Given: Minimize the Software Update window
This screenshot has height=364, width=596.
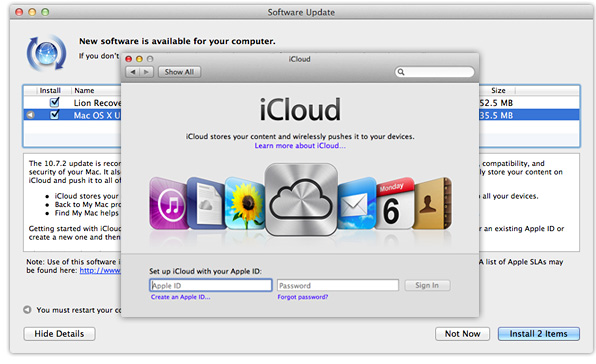Looking at the screenshot, I should point(32,12).
